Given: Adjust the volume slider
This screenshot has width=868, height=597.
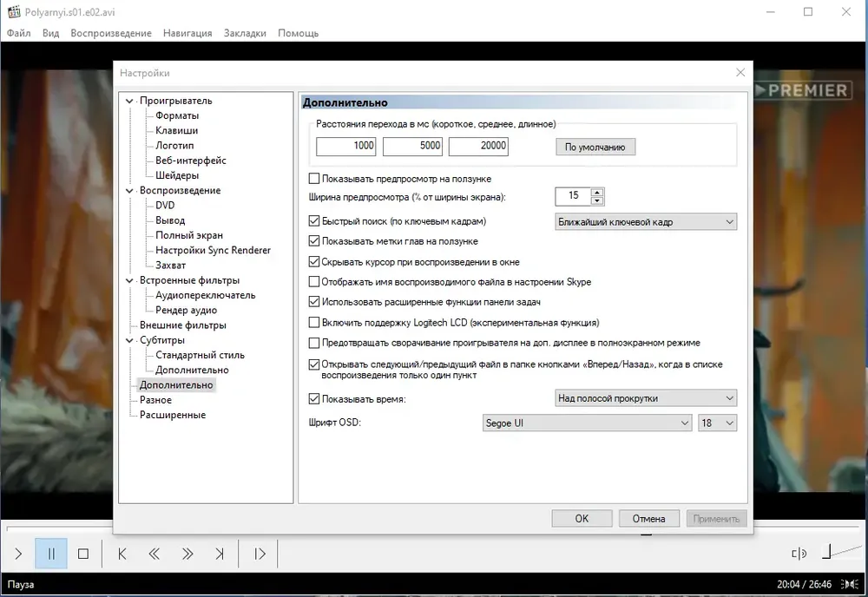Looking at the screenshot, I should (841, 552).
